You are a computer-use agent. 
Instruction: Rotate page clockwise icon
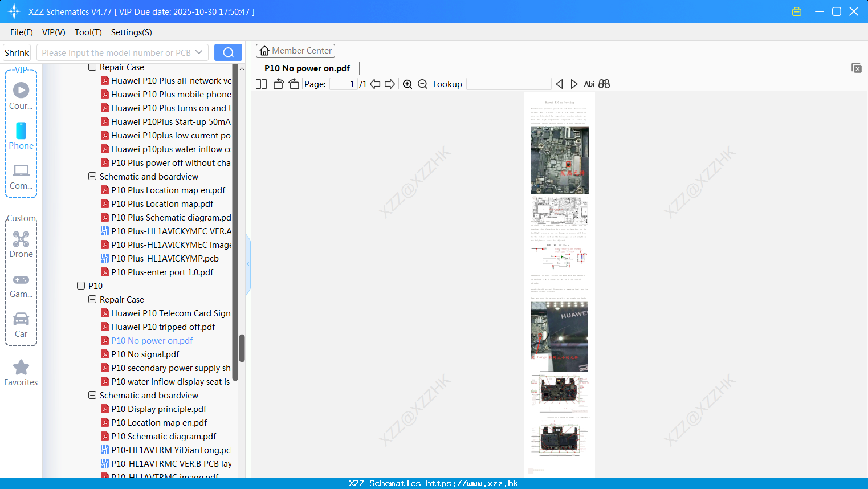(x=294, y=84)
